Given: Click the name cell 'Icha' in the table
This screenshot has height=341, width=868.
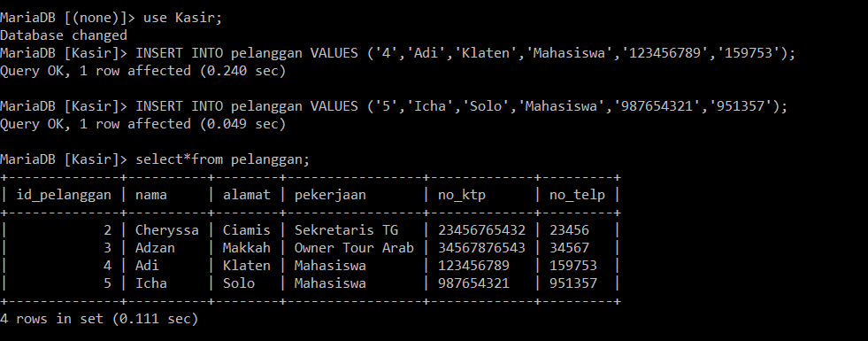Looking at the screenshot, I should tap(151, 283).
